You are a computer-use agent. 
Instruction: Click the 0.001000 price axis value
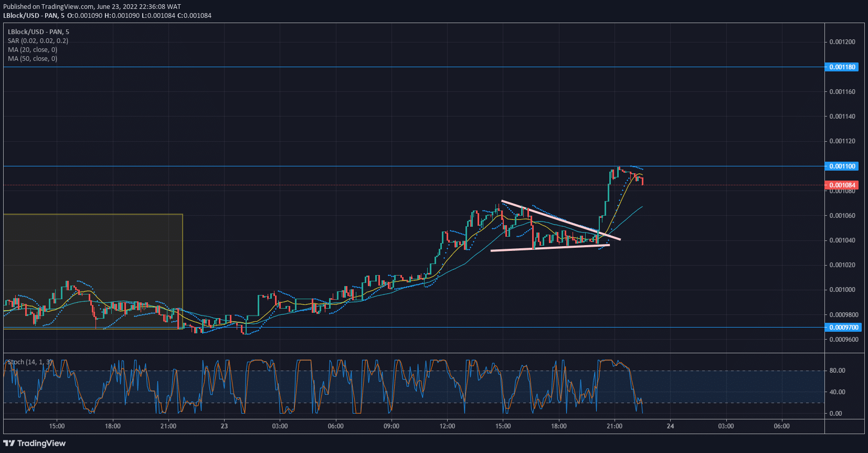point(842,290)
